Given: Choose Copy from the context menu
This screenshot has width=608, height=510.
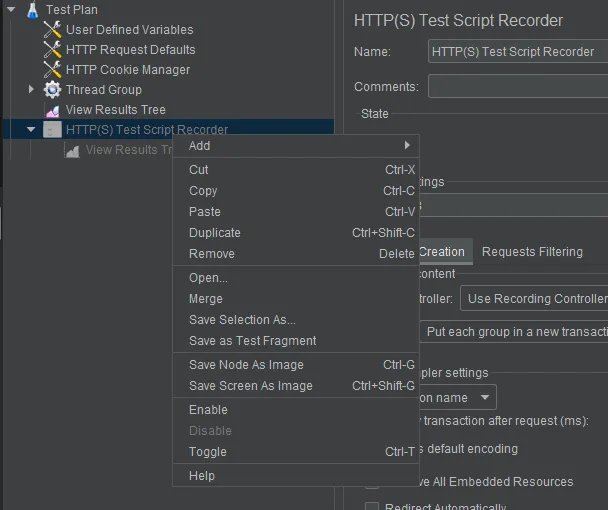Looking at the screenshot, I should coord(296,191).
